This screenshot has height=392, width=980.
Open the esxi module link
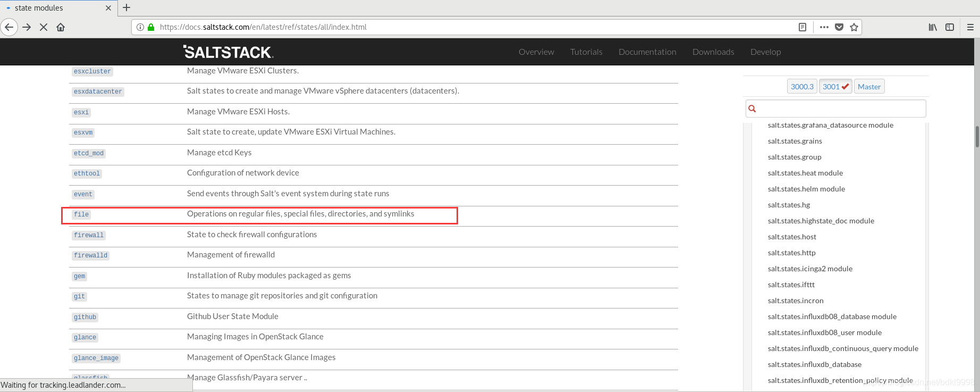(81, 112)
